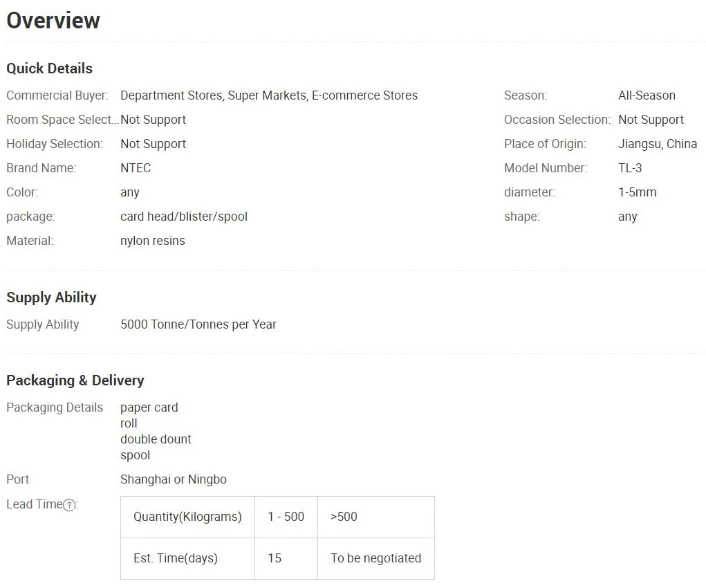
Task: Click the model number TL-3
Action: (x=630, y=168)
